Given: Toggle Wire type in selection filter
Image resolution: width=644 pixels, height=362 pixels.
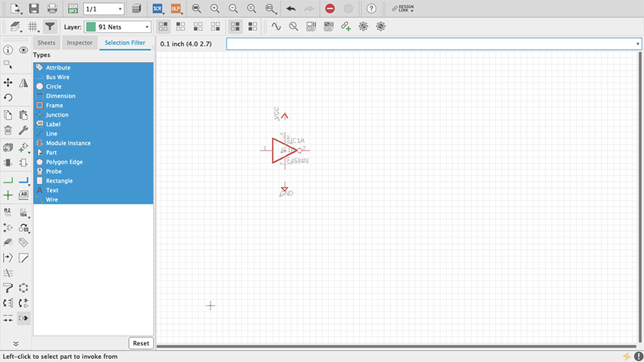Looking at the screenshot, I should pyautogui.click(x=93, y=200).
